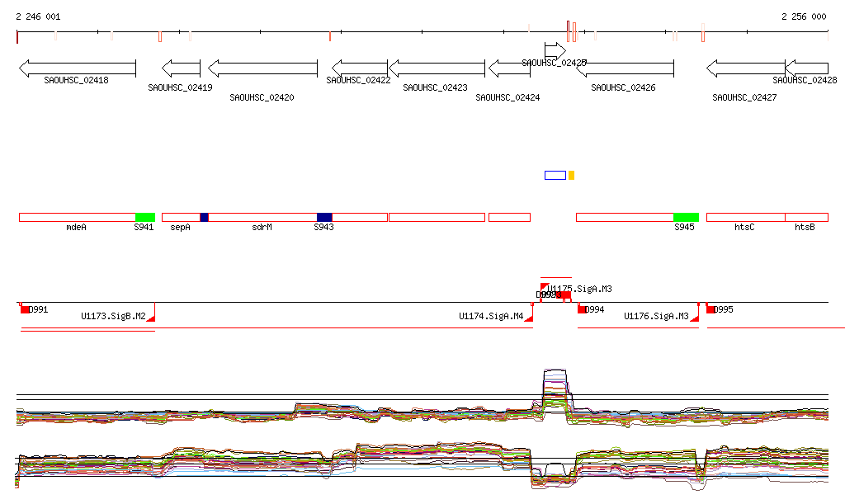Select the green S941 segment

point(145,218)
